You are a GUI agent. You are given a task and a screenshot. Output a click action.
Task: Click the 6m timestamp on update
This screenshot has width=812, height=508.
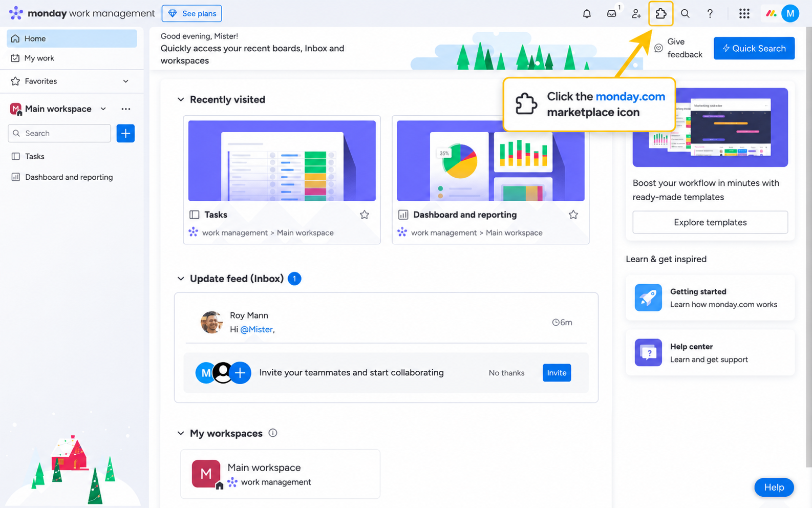pyautogui.click(x=562, y=323)
